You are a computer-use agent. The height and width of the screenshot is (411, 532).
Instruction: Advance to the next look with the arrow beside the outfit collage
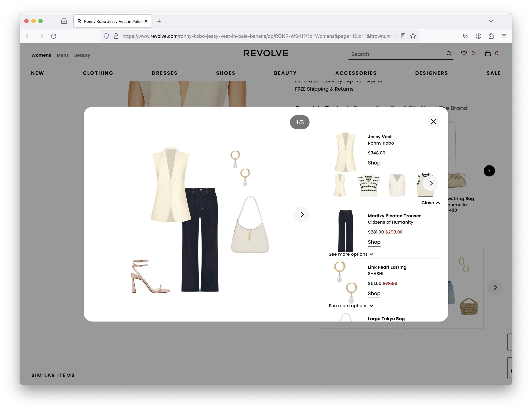[302, 214]
